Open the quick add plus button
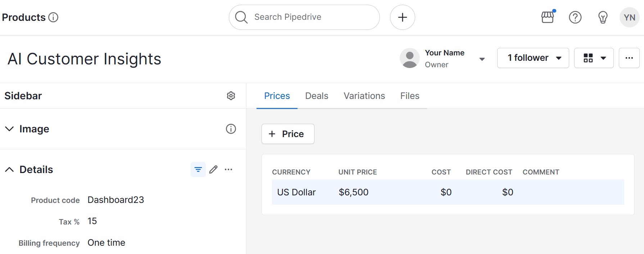 coord(403,17)
